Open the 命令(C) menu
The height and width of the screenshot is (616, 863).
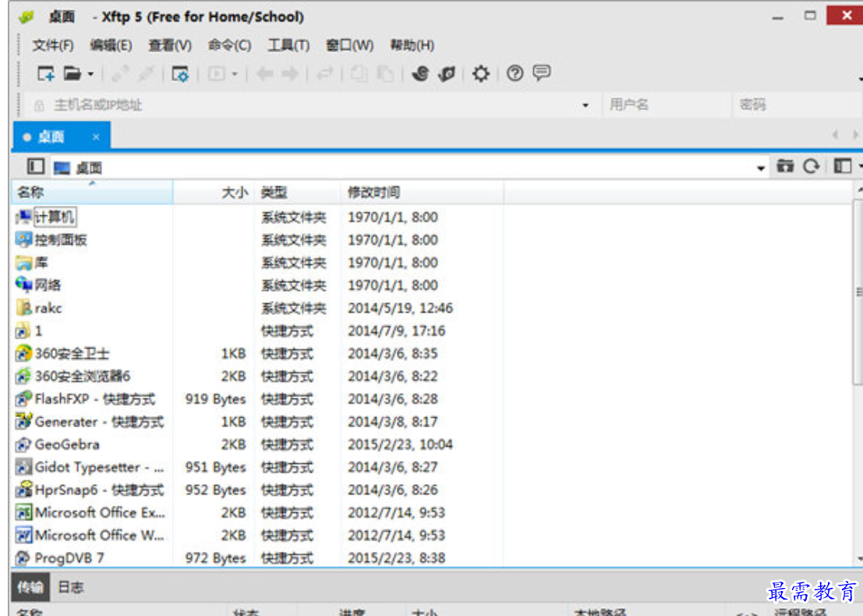click(229, 45)
